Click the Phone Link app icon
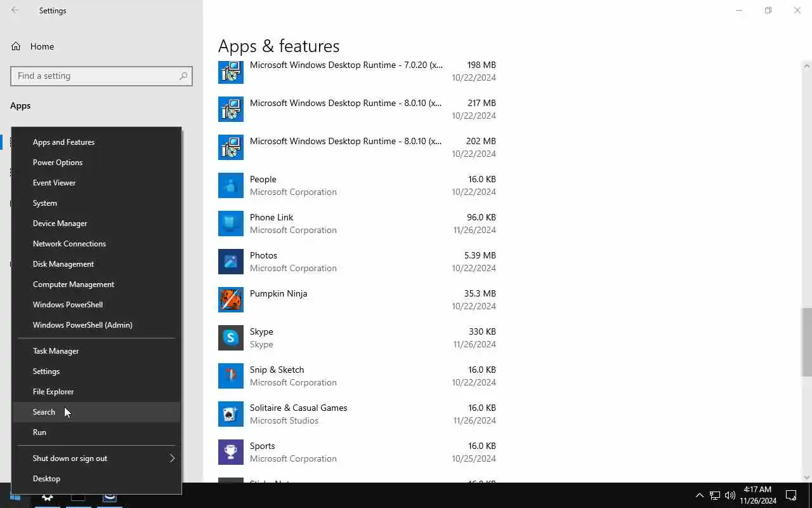Viewport: 812px width, 508px height. [x=231, y=224]
